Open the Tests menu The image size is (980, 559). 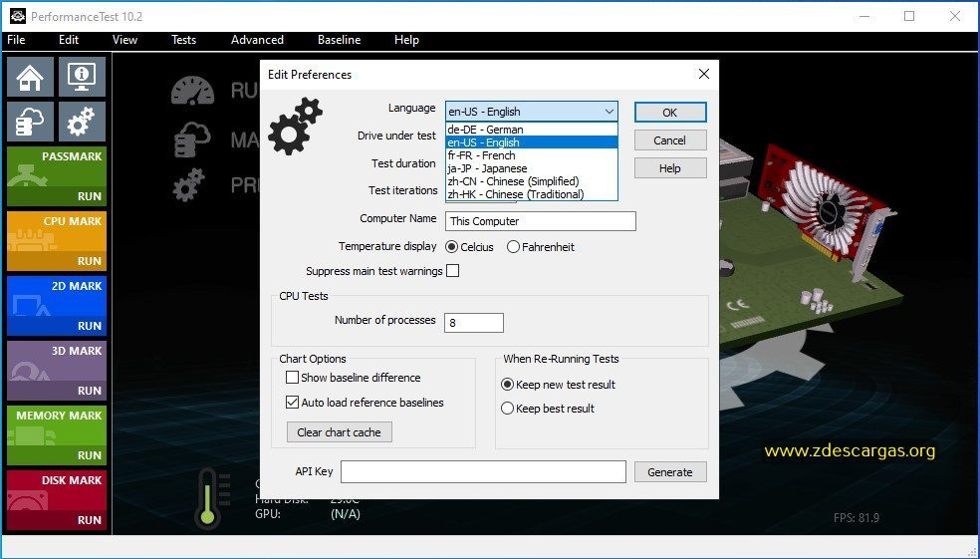click(183, 40)
